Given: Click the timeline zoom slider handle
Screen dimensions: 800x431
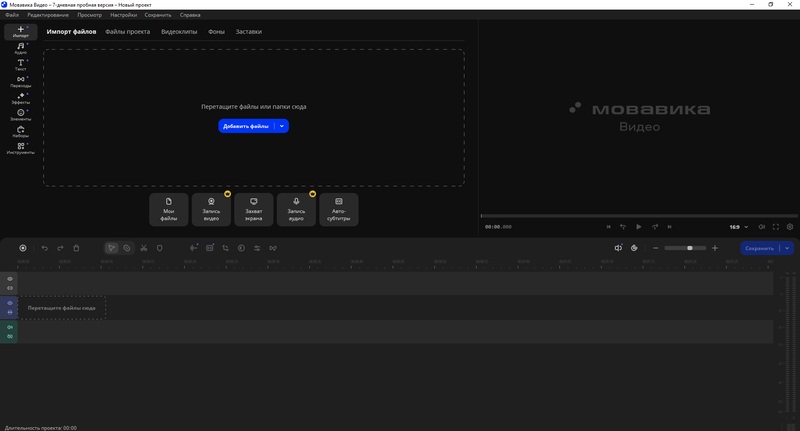Looking at the screenshot, I should 690,248.
